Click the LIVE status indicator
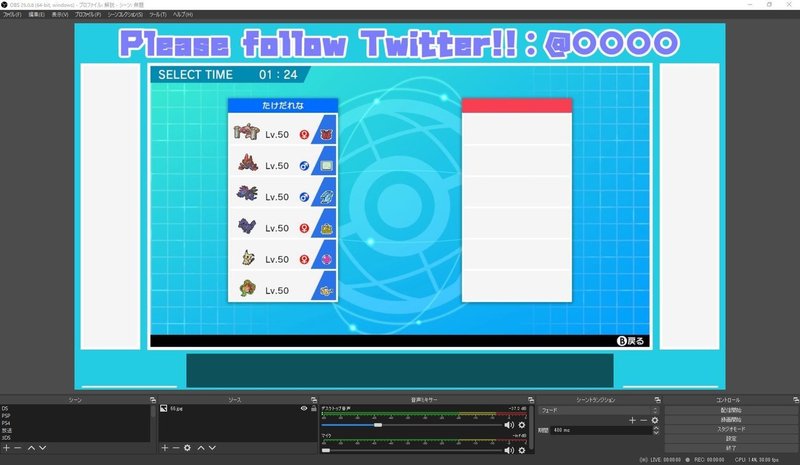This screenshot has width=800, height=465. point(660,460)
